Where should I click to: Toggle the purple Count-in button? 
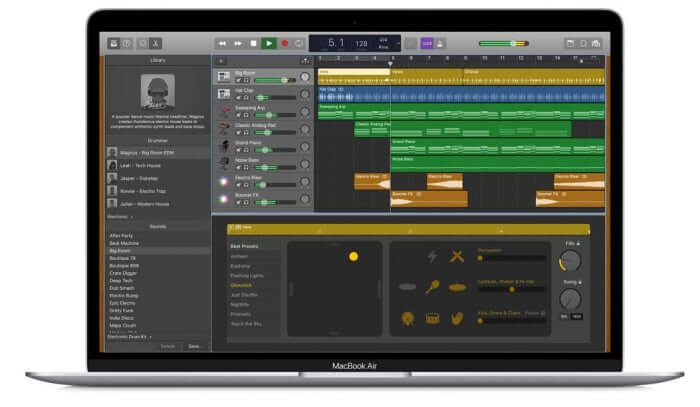tap(427, 43)
